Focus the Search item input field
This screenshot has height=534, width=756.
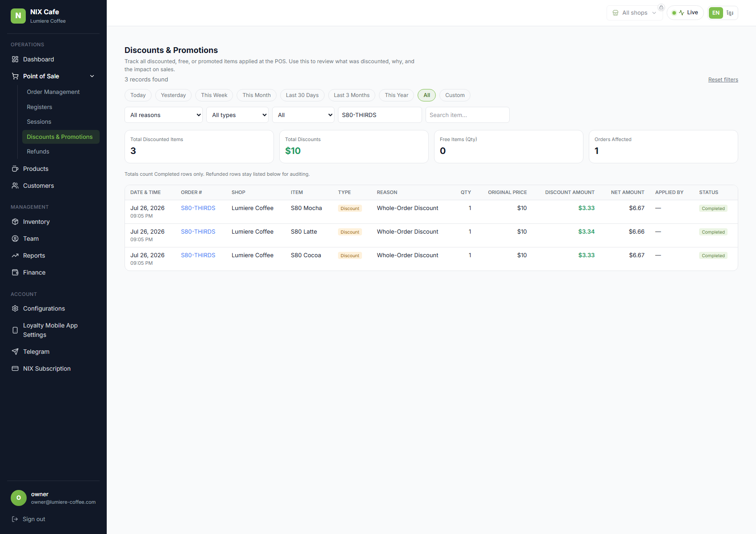(467, 115)
